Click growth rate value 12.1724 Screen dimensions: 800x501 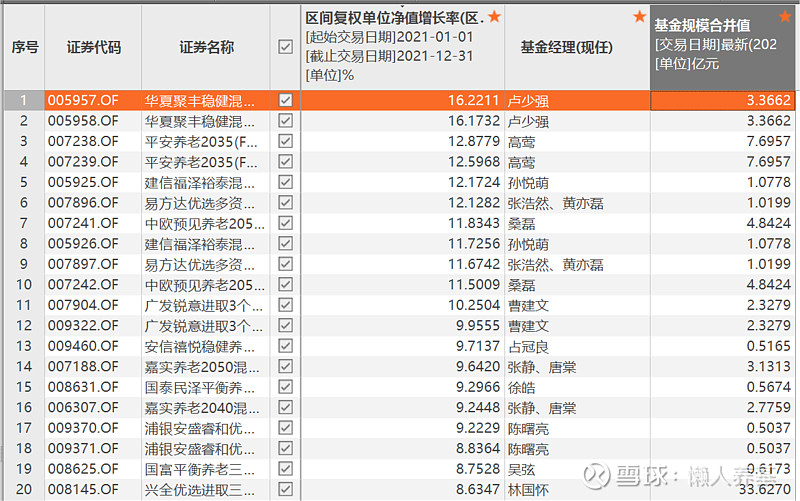point(474,182)
